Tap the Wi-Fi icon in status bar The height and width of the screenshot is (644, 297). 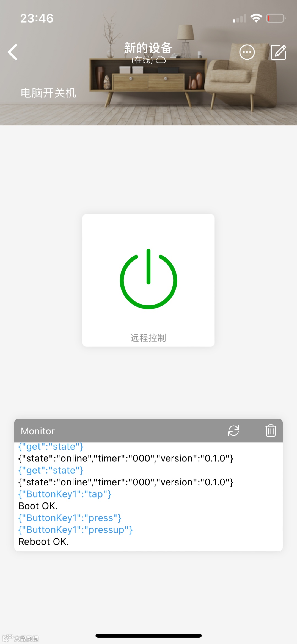tap(256, 18)
